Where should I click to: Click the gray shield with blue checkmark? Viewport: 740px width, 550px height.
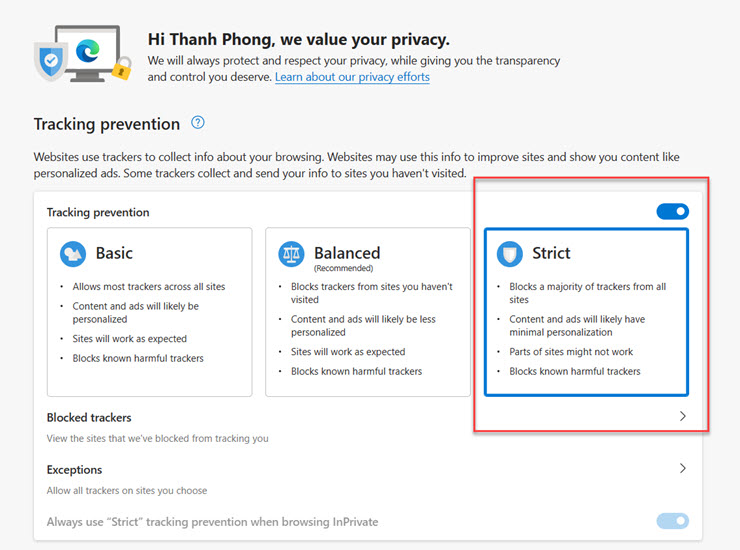[x=50, y=61]
